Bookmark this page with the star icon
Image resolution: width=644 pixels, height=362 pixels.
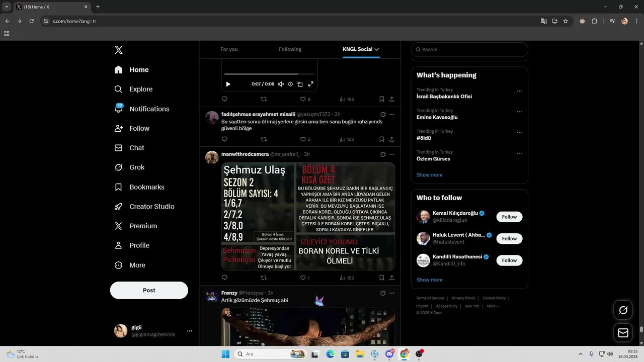[x=566, y=21]
